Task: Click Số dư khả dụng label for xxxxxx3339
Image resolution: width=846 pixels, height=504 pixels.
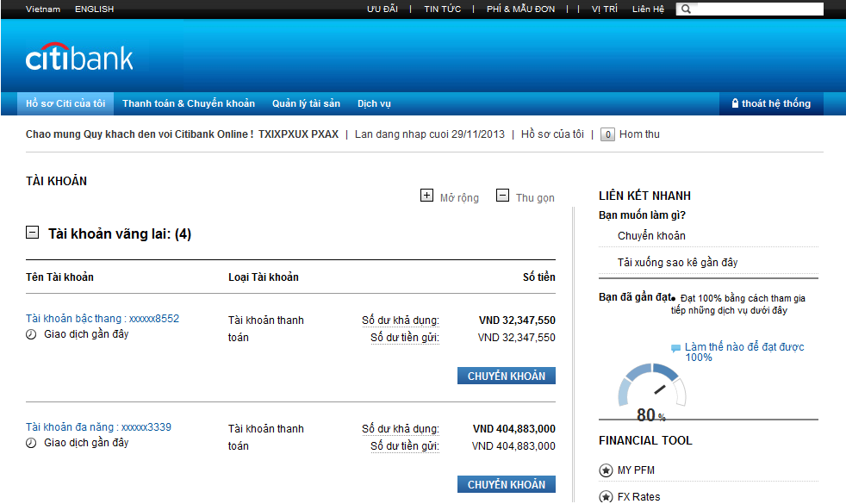Action: [401, 429]
